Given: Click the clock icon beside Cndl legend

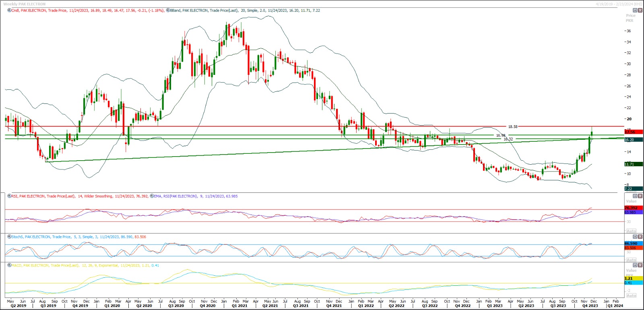Looking at the screenshot, I should (9, 10).
